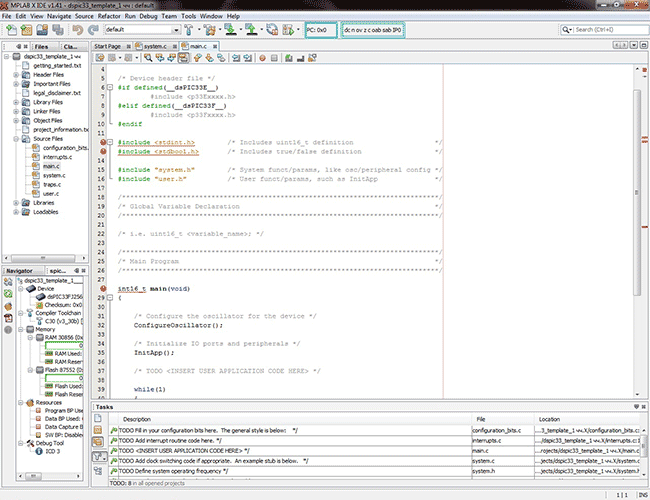
Task: Click the New File toolbar icon
Action: [11, 30]
